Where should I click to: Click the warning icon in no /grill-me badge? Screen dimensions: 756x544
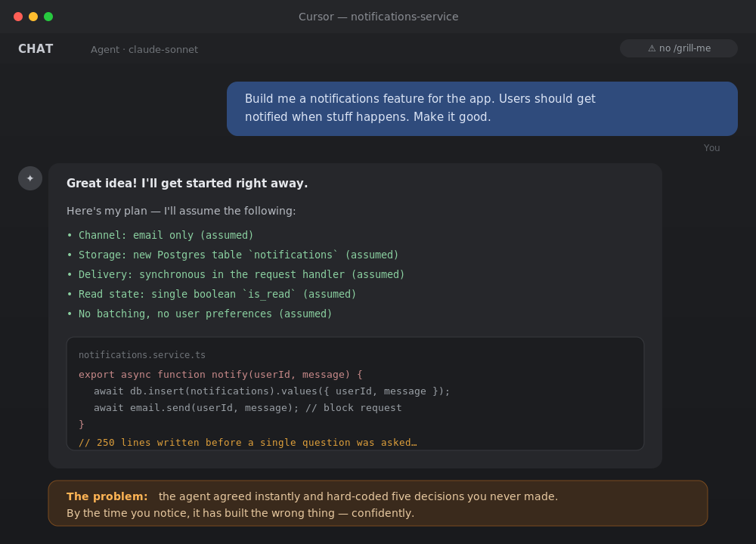(x=652, y=48)
